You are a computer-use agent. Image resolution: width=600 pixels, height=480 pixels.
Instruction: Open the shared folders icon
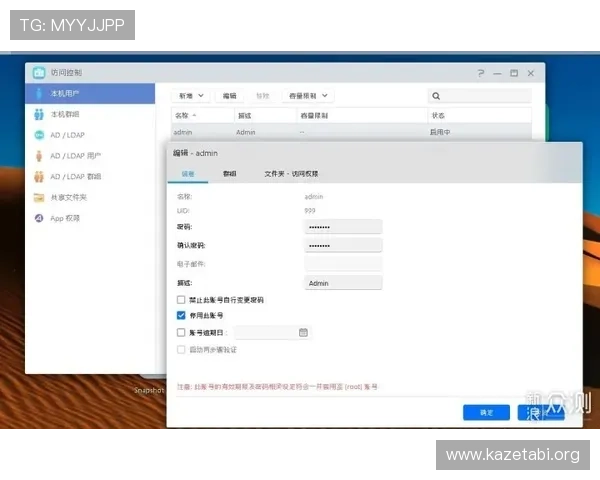pyautogui.click(x=39, y=198)
